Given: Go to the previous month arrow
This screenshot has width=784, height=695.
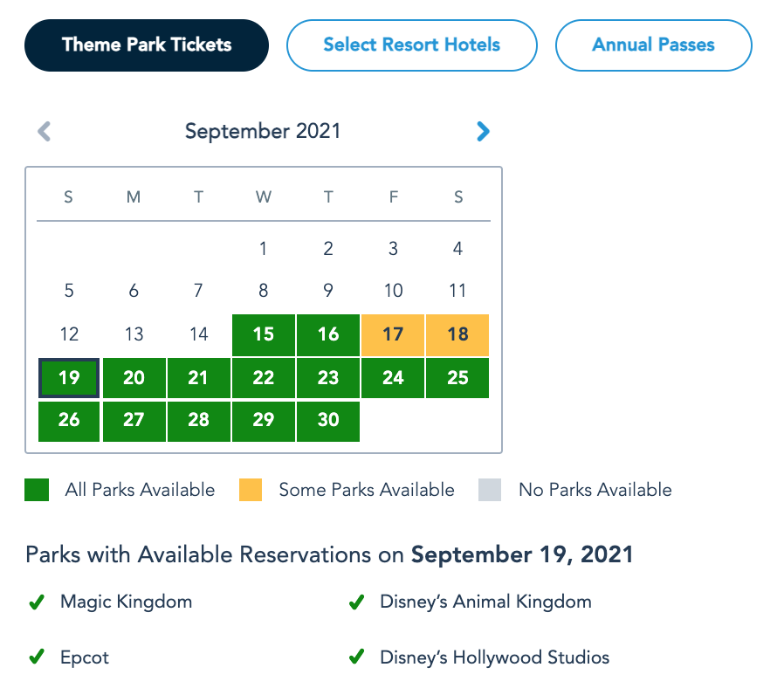Looking at the screenshot, I should point(45,132).
